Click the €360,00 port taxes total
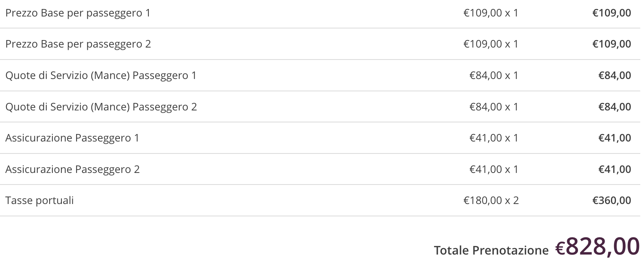 (611, 201)
